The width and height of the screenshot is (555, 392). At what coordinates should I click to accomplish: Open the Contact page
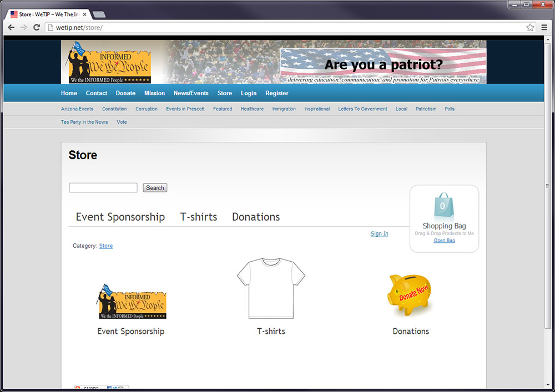tap(96, 93)
